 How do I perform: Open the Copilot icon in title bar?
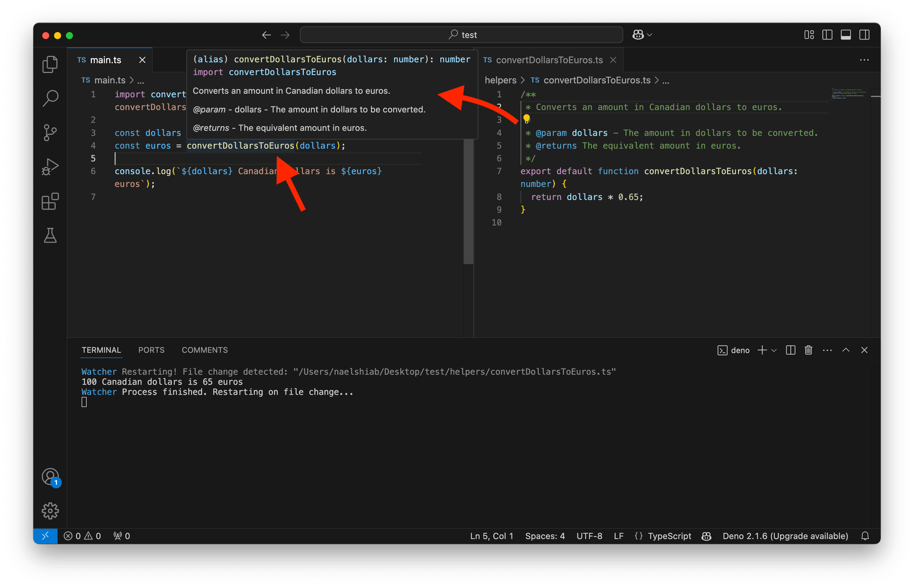pos(638,35)
